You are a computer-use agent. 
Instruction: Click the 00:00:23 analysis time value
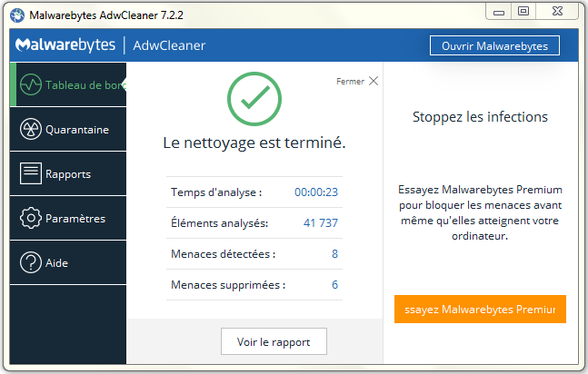pos(316,192)
